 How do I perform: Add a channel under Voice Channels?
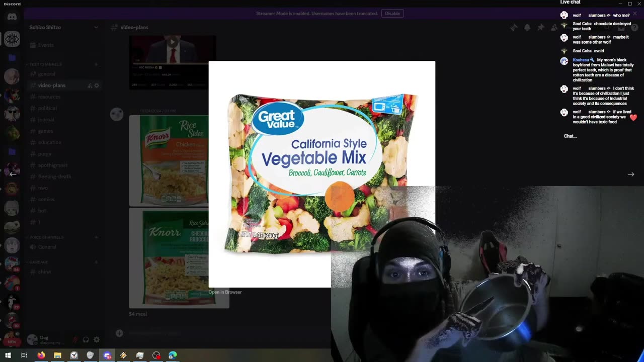click(x=96, y=237)
